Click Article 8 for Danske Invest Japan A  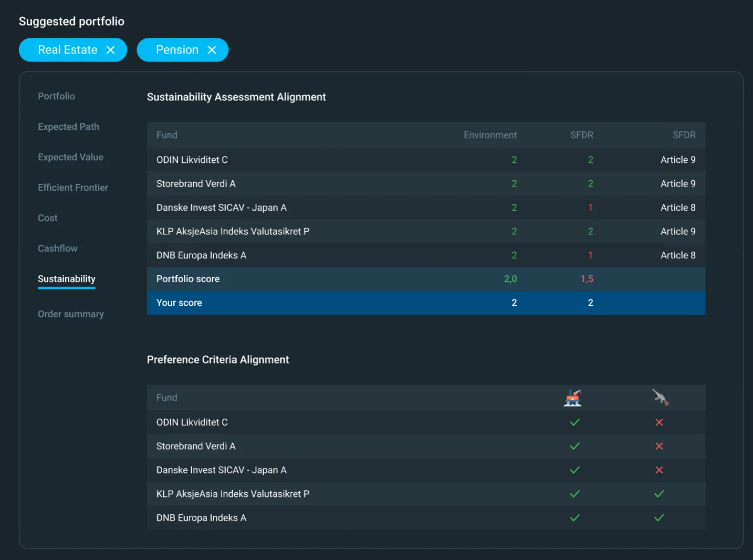pyautogui.click(x=678, y=208)
